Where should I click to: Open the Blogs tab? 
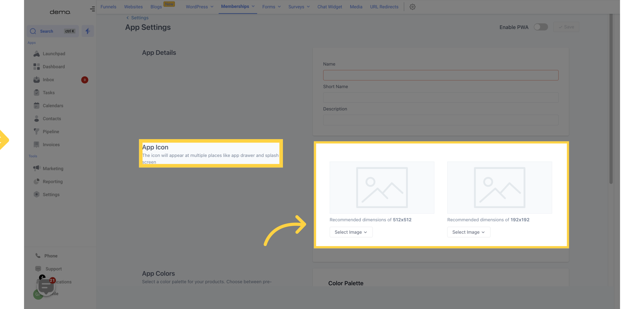coord(156,7)
